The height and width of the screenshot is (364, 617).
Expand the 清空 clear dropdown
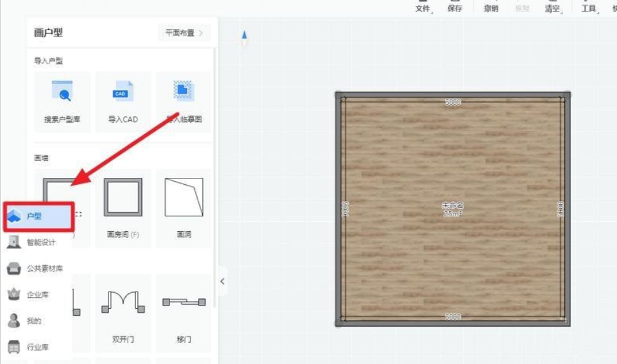(x=552, y=8)
